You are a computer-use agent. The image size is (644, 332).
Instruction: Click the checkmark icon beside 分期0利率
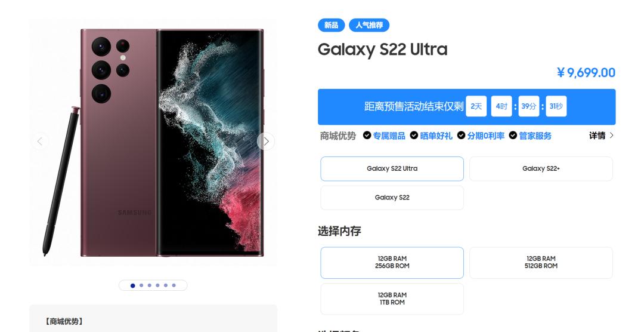(461, 136)
